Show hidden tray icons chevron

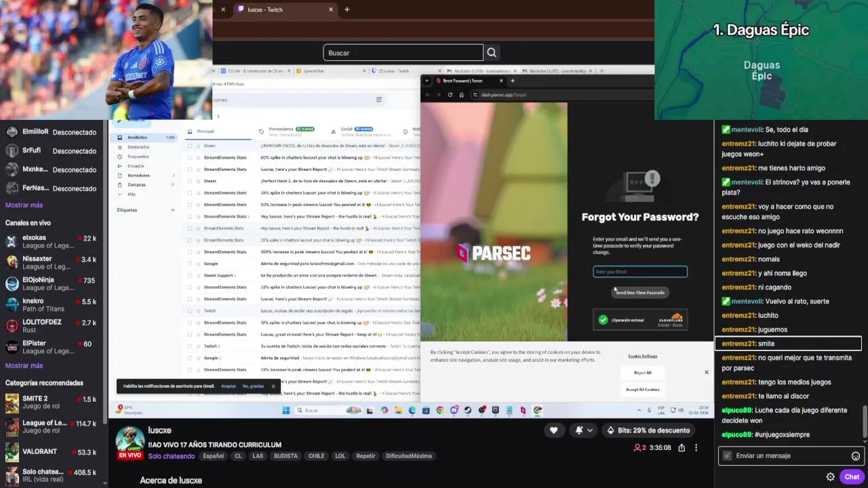click(x=639, y=410)
